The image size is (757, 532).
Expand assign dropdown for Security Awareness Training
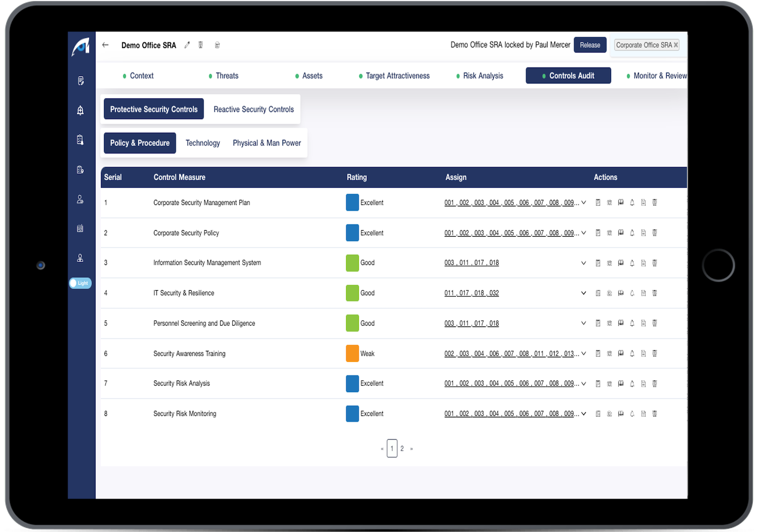(583, 353)
